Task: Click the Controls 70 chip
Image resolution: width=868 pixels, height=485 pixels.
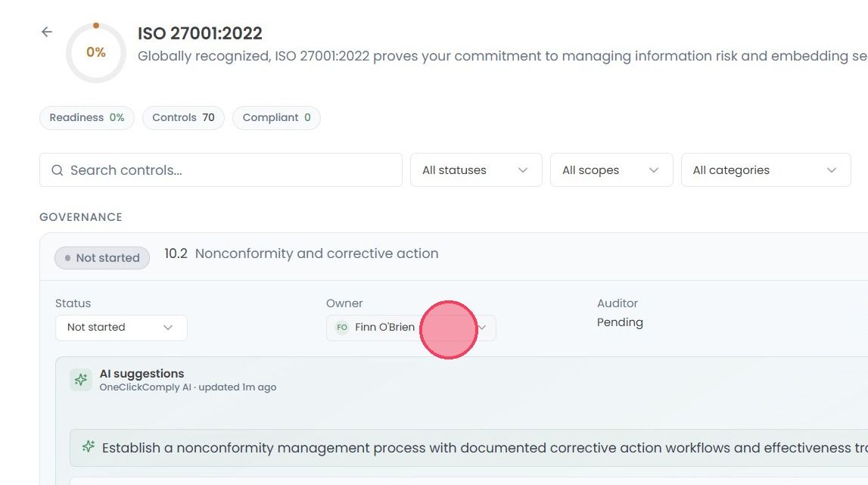Action: pos(183,118)
